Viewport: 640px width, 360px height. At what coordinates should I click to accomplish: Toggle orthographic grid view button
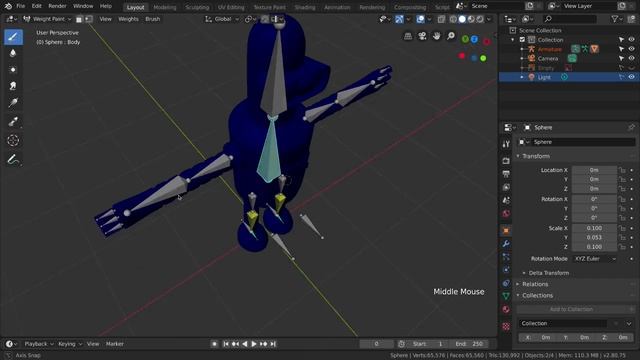pos(408,36)
